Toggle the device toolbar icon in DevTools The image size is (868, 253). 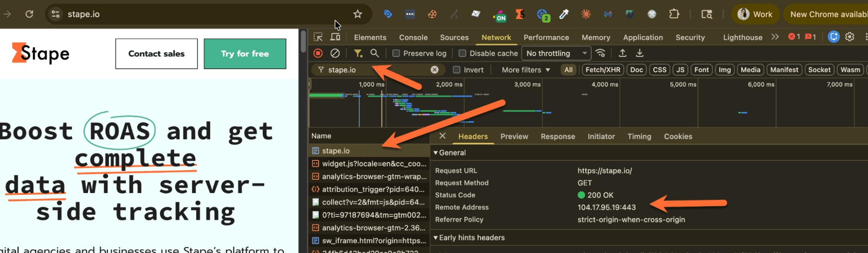335,37
